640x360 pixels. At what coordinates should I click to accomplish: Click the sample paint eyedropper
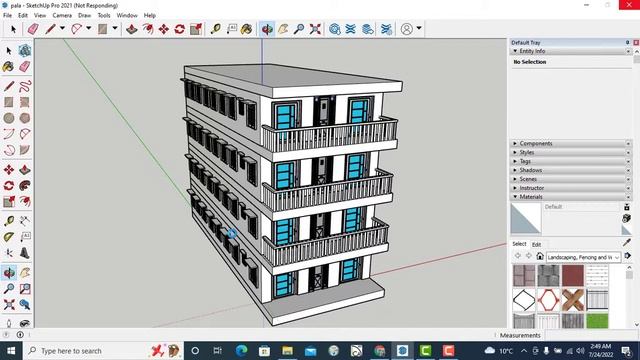point(627,243)
